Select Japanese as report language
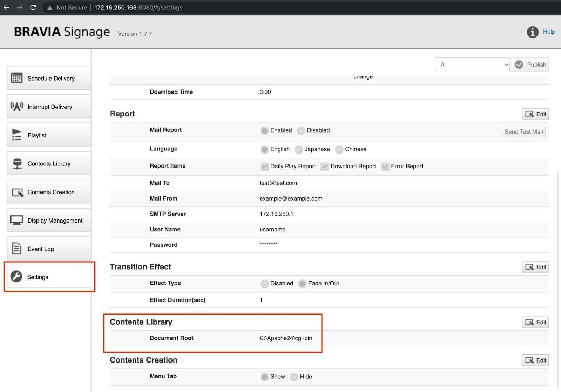Viewport: 561px width, 392px height. pyautogui.click(x=299, y=149)
